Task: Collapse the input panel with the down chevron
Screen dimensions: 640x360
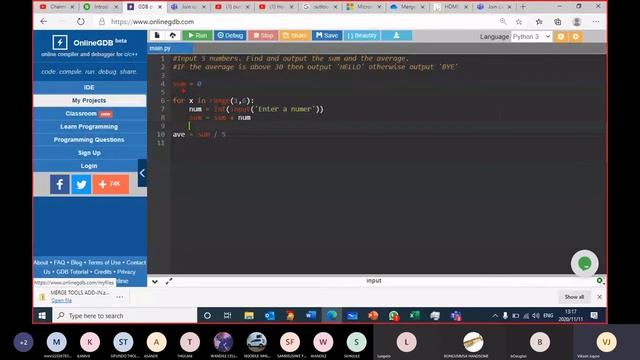Action: pyautogui.click(x=155, y=281)
